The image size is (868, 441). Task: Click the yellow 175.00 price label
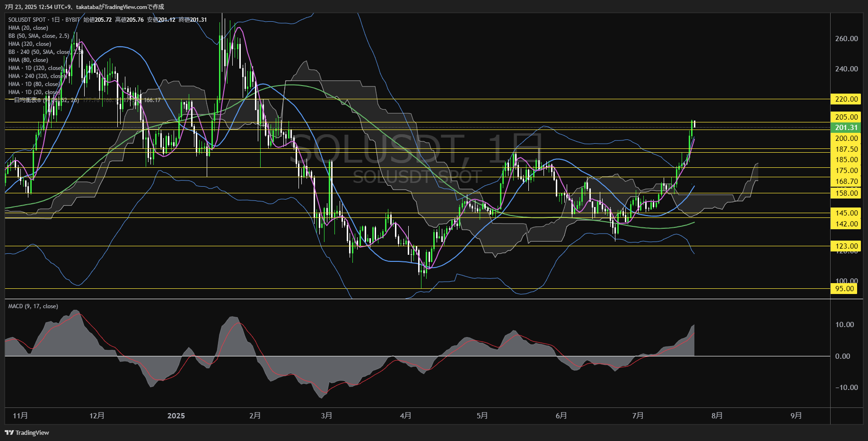pos(846,171)
